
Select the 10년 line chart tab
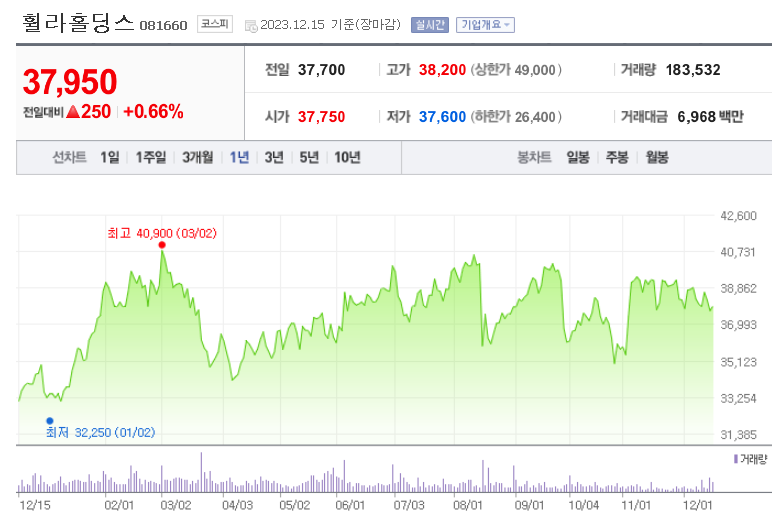click(x=347, y=157)
